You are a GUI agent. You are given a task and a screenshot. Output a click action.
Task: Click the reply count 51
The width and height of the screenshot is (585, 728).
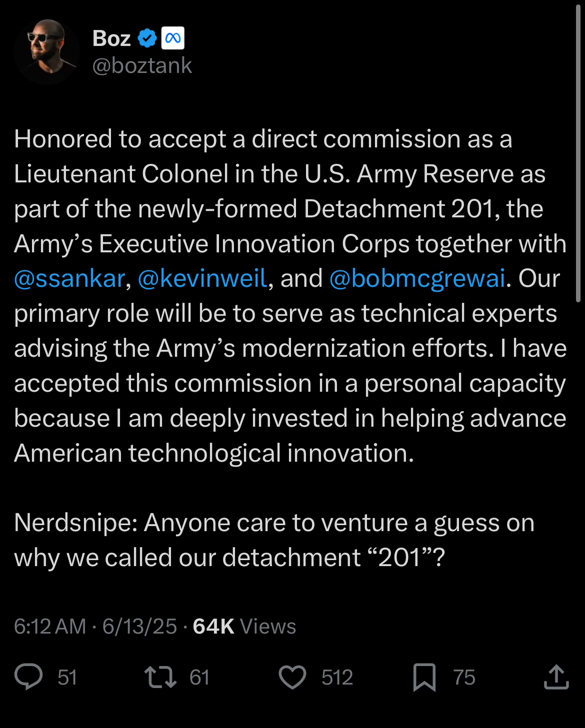[x=67, y=678]
